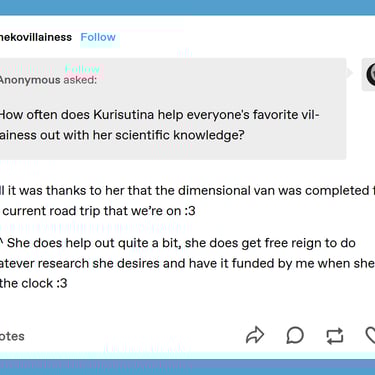Click the line about the current road trip
This screenshot has height=375, width=375.
(98, 211)
